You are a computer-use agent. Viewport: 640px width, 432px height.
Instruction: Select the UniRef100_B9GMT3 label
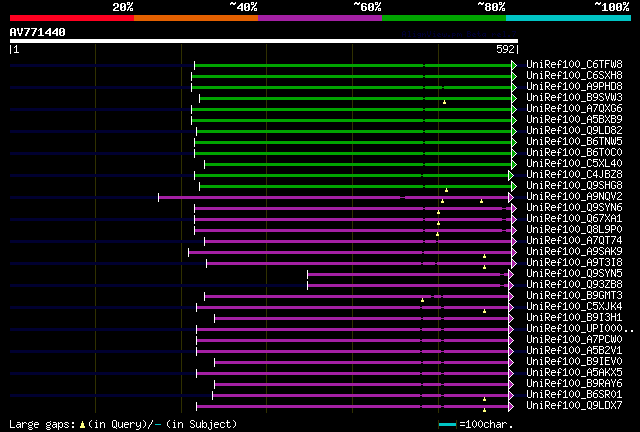(574, 296)
